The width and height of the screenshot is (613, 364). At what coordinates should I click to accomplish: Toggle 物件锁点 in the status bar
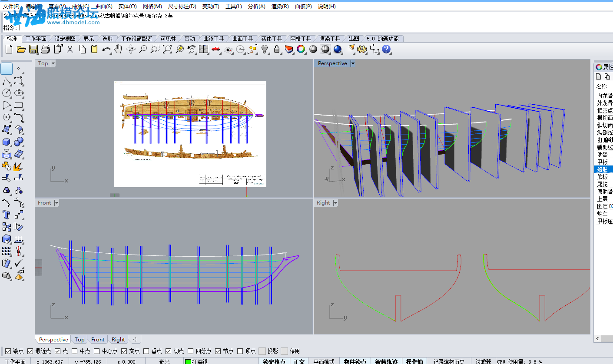tap(355, 361)
